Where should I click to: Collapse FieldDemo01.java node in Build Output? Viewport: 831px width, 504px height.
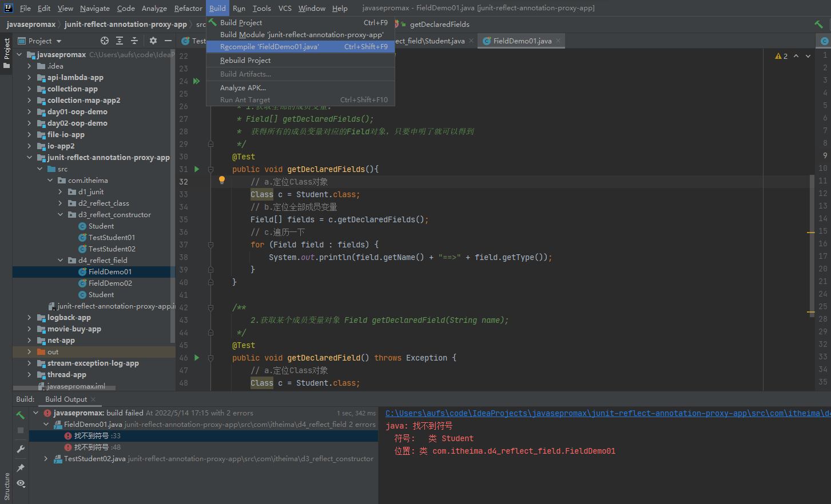(46, 425)
